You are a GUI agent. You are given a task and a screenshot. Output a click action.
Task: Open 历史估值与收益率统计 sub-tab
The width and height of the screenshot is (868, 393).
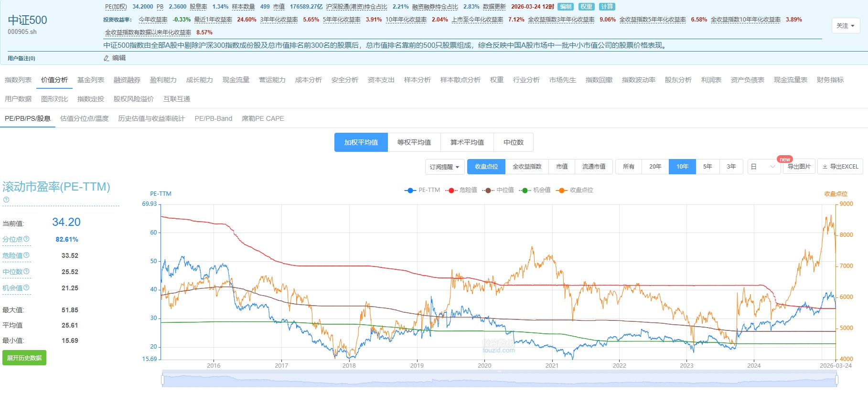[151, 118]
